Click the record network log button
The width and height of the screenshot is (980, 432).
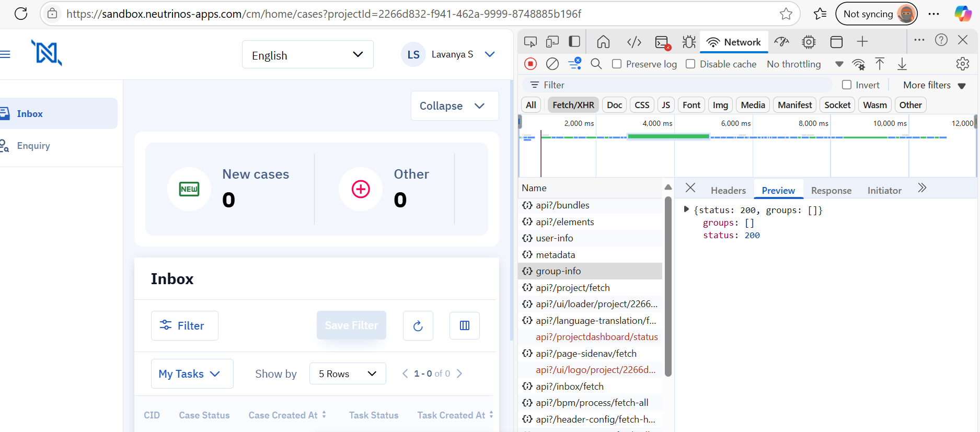coord(530,64)
